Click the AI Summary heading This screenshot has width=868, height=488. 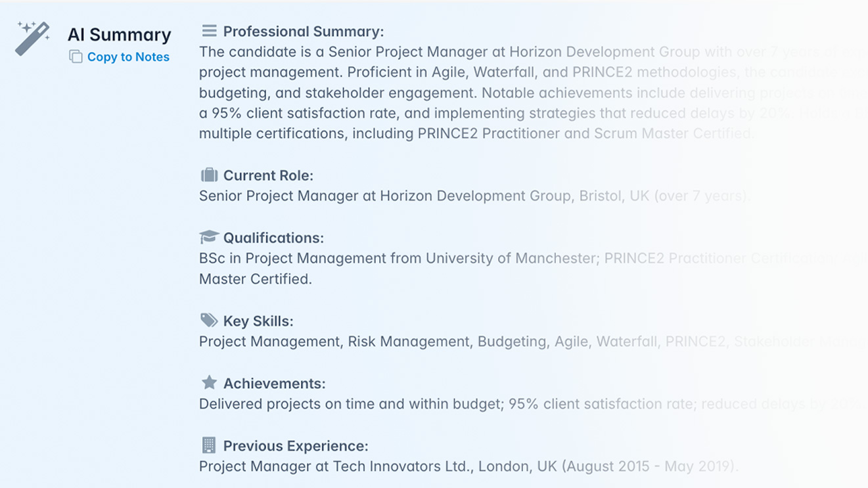[119, 34]
